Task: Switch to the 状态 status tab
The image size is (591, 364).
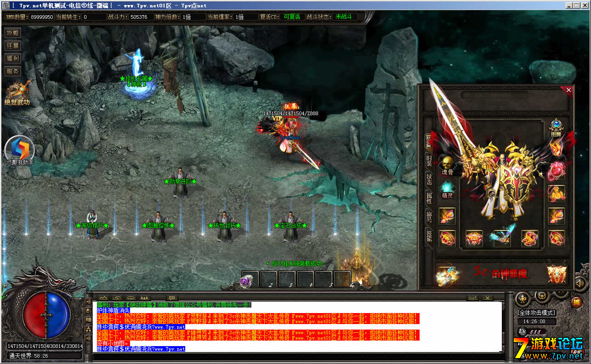Action: pos(429,179)
